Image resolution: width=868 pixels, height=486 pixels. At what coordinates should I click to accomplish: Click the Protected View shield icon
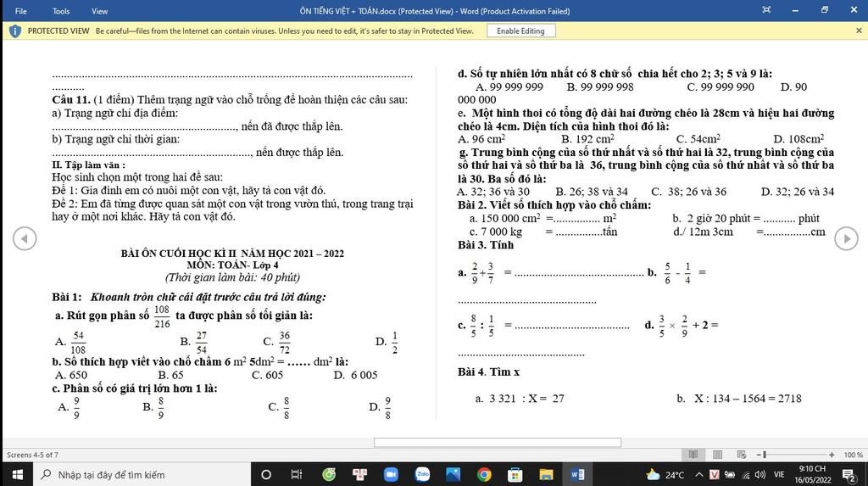(x=15, y=31)
